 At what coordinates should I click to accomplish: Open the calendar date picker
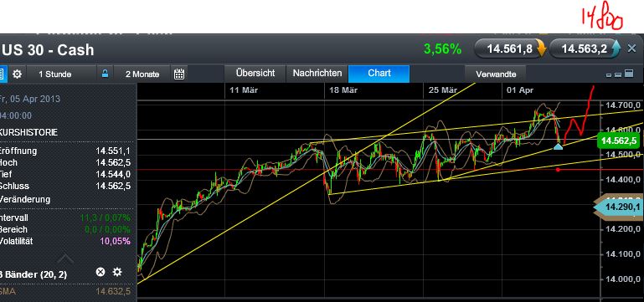coord(179,74)
